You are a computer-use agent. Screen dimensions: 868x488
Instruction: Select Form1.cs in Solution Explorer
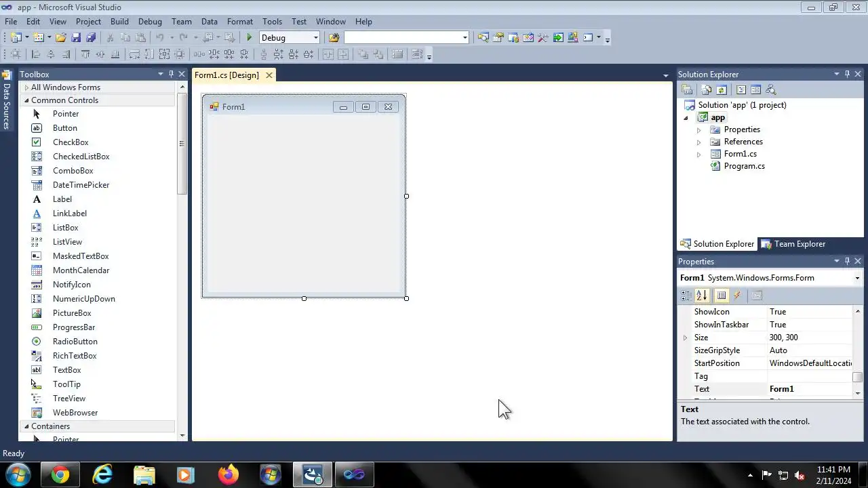740,154
